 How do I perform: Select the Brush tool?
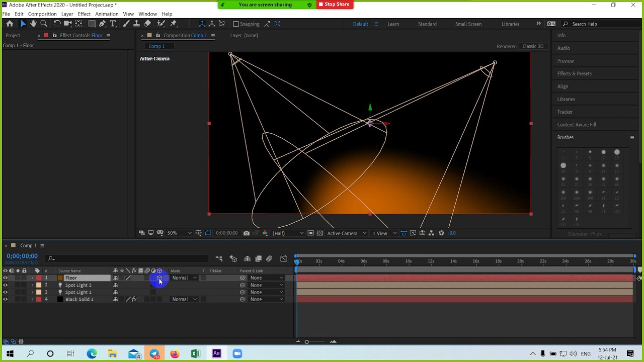click(x=126, y=24)
